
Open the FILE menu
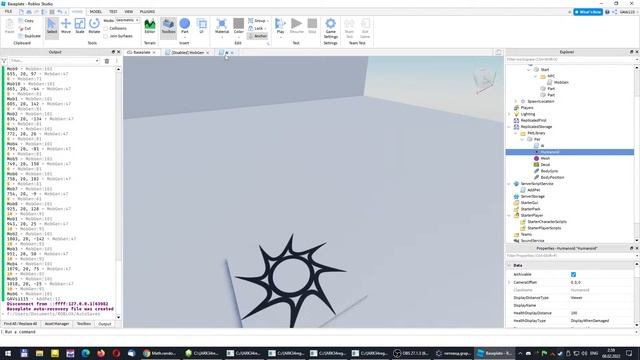pyautogui.click(x=8, y=12)
